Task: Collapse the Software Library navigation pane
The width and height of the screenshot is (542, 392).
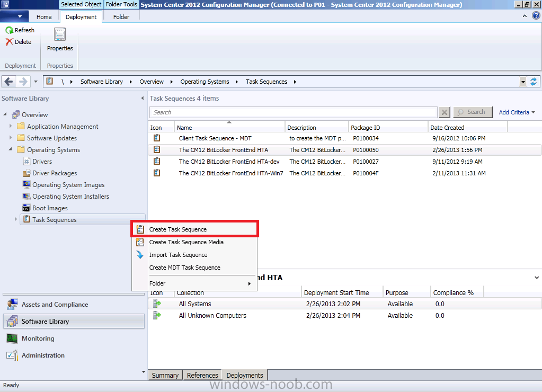Action: click(x=143, y=99)
